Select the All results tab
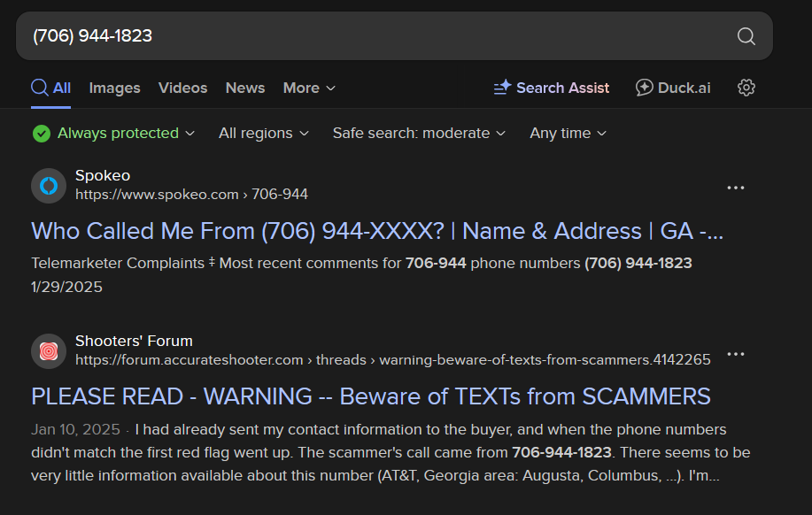The image size is (812, 515). pyautogui.click(x=50, y=88)
